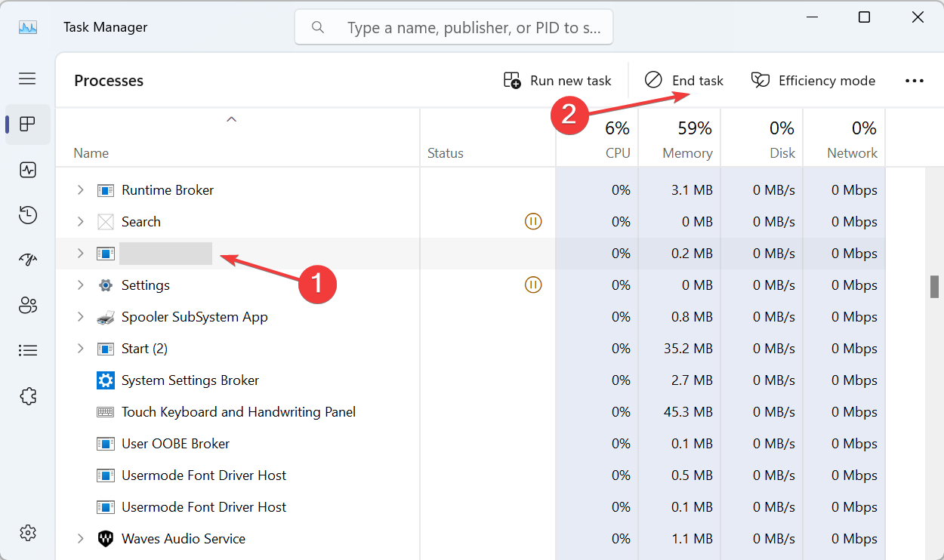Image resolution: width=944 pixels, height=560 pixels.
Task: Click the Efficiency mode button
Action: (813, 81)
